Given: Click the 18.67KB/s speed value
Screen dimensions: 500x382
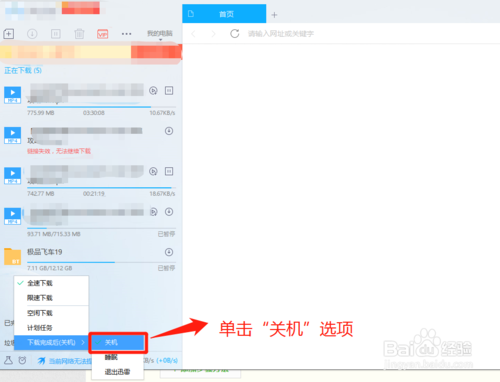Looking at the screenshot, I should pyautogui.click(x=162, y=194).
